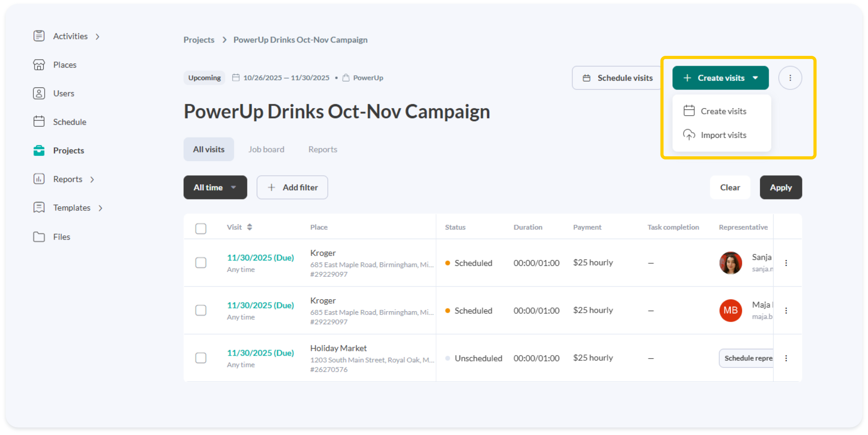Image resolution: width=868 pixels, height=435 pixels.
Task: Go back via Projects breadcrumb link
Action: [x=199, y=40]
